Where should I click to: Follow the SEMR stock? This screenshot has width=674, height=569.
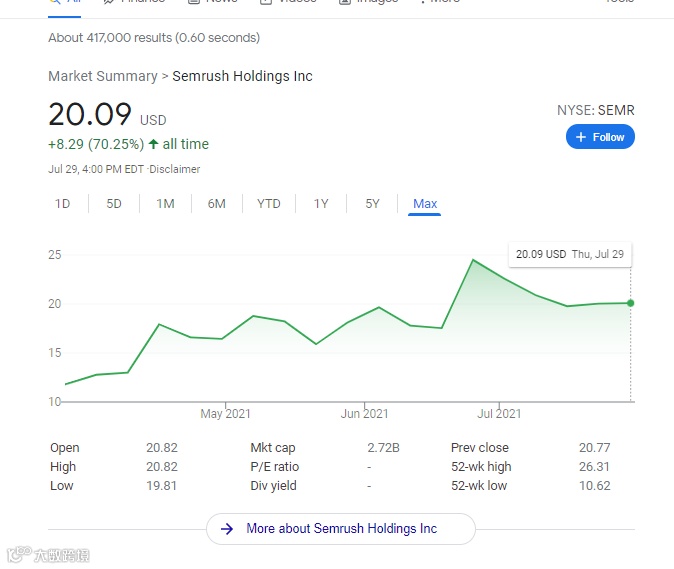(x=600, y=137)
